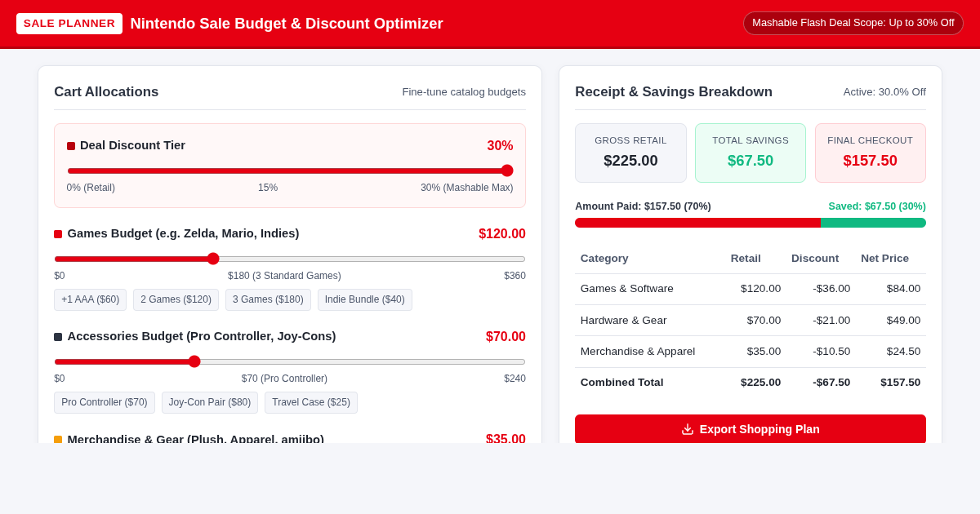Click the SALE PLANNER badge
This screenshot has height=514, width=980.
click(69, 24)
